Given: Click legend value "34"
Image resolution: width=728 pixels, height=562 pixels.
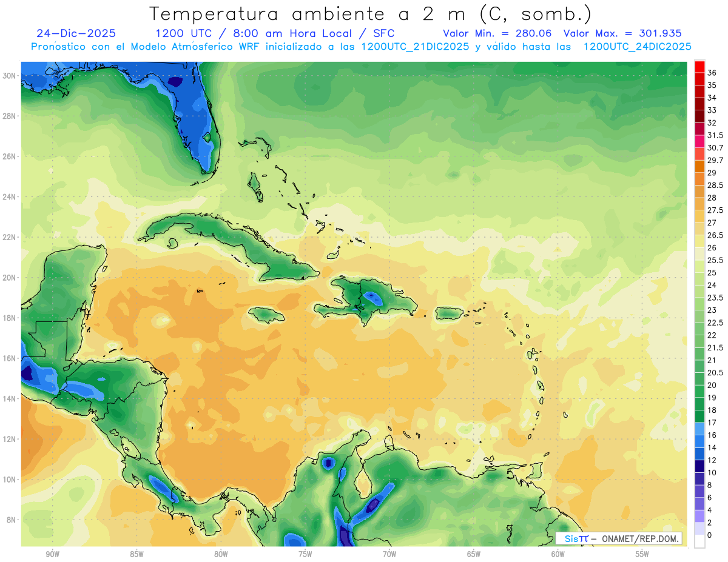Looking at the screenshot, I should pyautogui.click(x=712, y=98).
